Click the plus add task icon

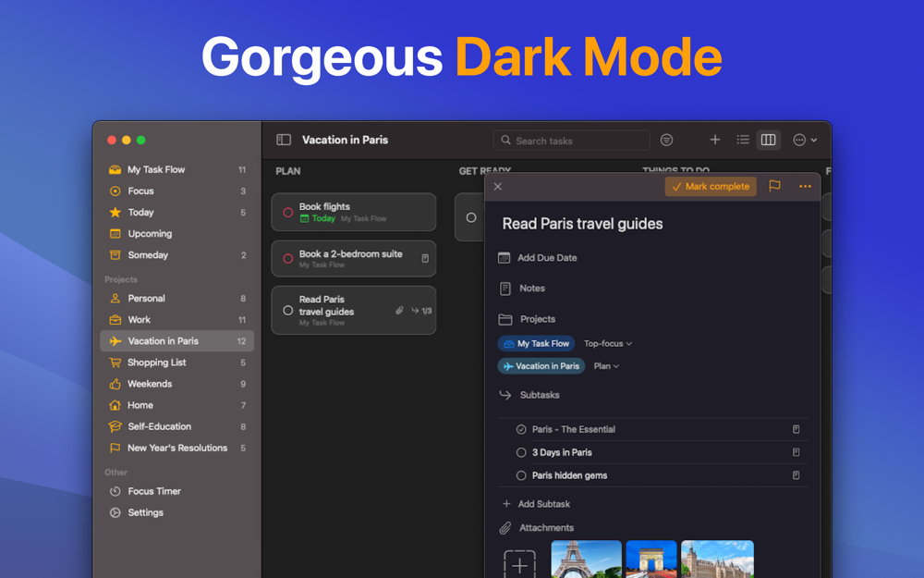(x=715, y=140)
